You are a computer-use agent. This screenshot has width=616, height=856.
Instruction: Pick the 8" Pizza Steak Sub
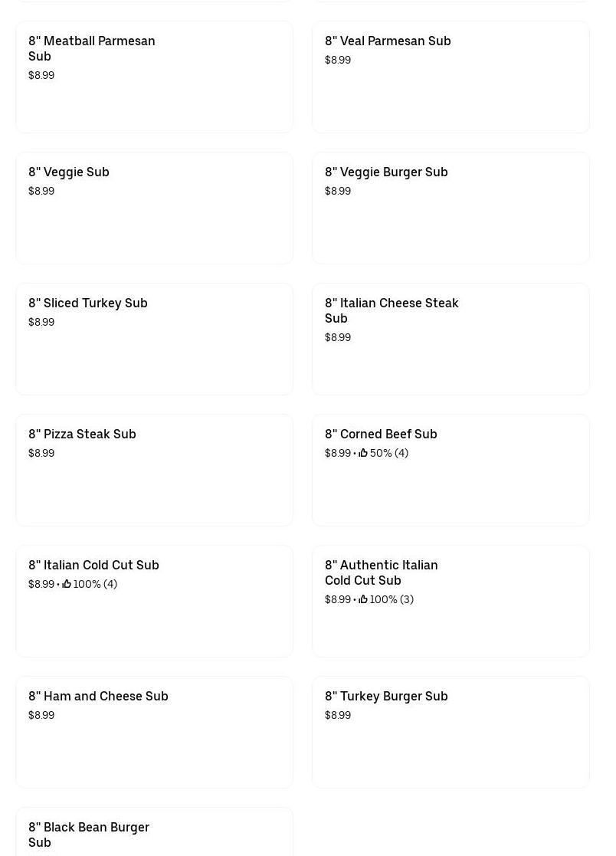[x=82, y=434]
